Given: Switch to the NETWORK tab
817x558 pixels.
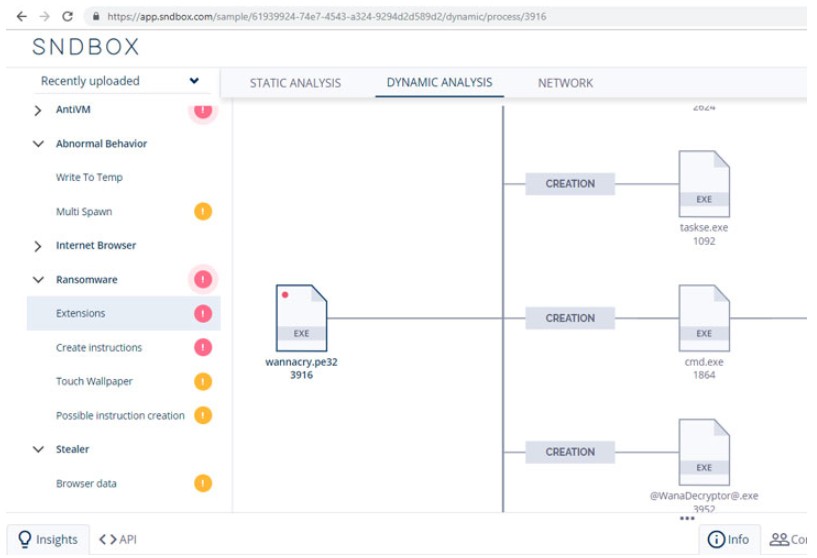Looking at the screenshot, I should click(565, 83).
